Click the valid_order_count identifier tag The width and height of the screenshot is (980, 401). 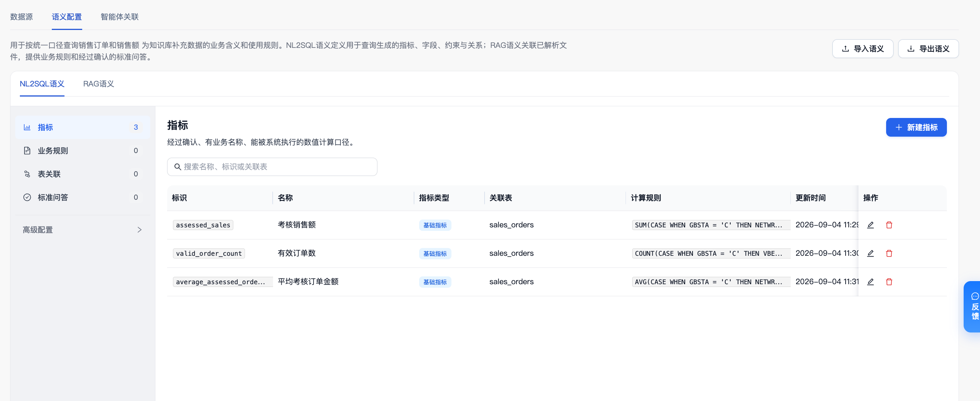pos(209,253)
